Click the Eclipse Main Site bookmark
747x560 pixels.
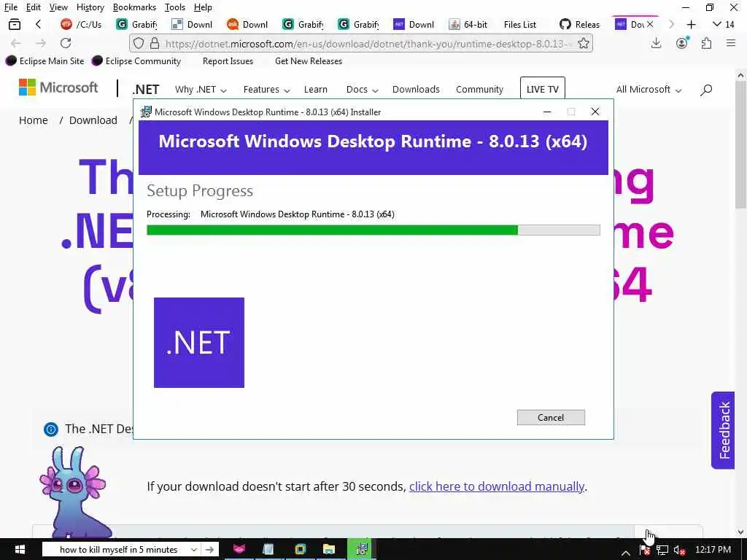click(44, 61)
